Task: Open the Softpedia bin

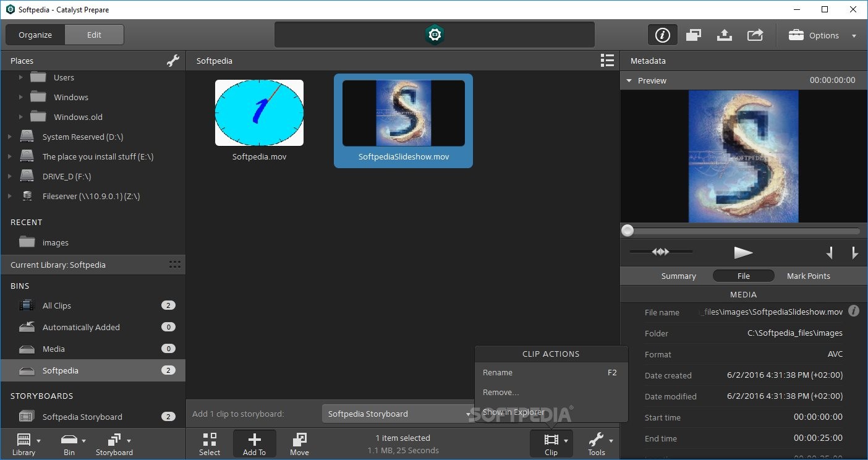Action: pos(93,370)
